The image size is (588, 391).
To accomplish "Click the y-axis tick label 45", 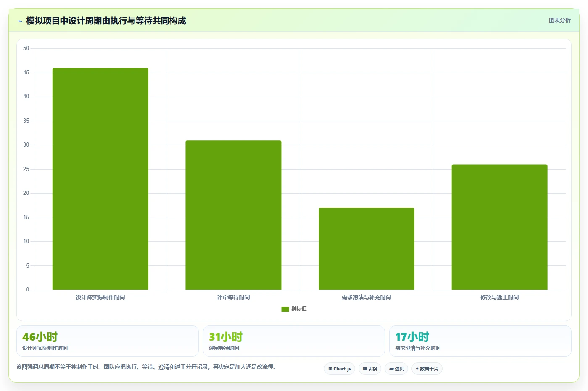I will [x=26, y=73].
